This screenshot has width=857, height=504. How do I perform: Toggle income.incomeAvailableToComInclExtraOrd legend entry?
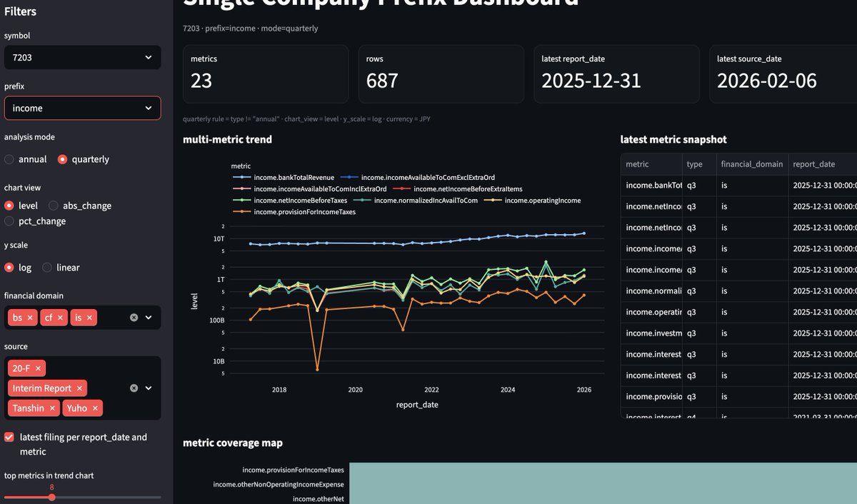(310, 189)
